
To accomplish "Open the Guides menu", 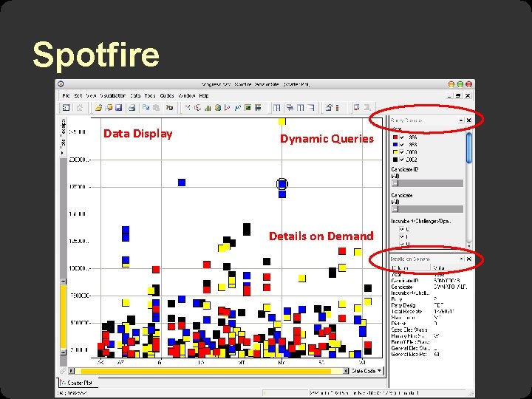I will click(167, 95).
